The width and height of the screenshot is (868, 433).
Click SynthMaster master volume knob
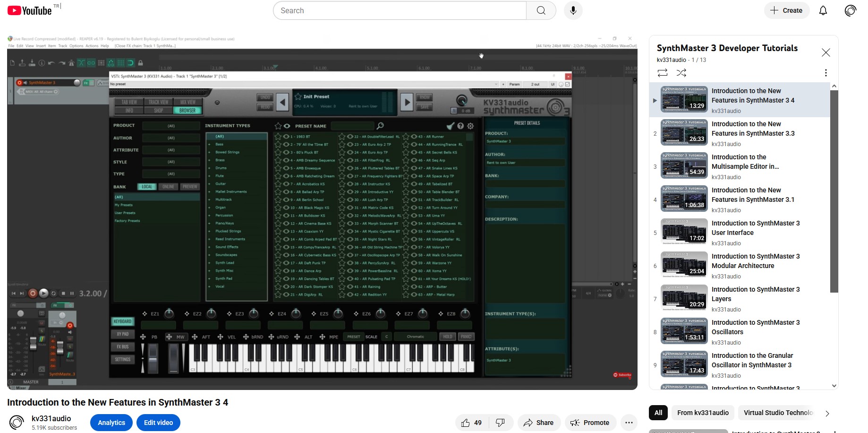(x=461, y=100)
